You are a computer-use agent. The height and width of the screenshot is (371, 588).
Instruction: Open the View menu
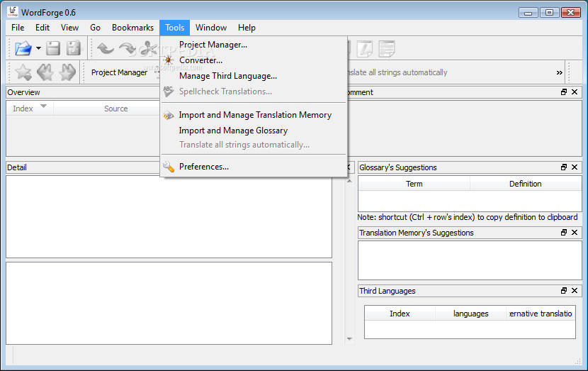coord(69,28)
